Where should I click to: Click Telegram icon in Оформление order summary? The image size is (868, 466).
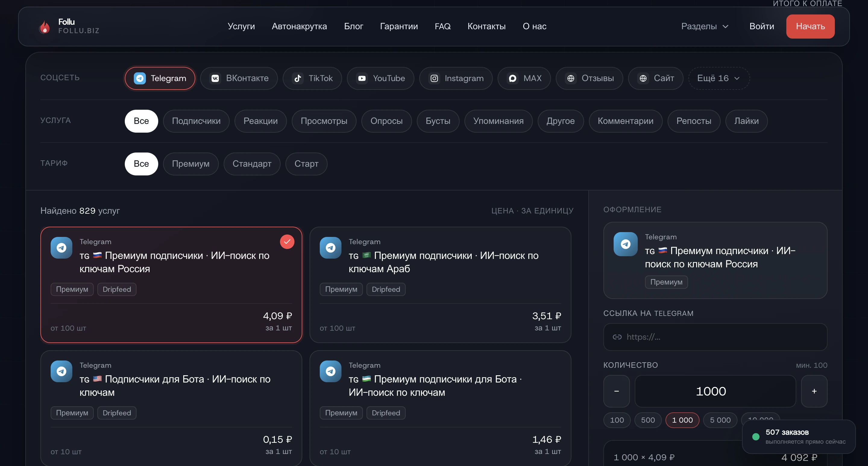625,244
